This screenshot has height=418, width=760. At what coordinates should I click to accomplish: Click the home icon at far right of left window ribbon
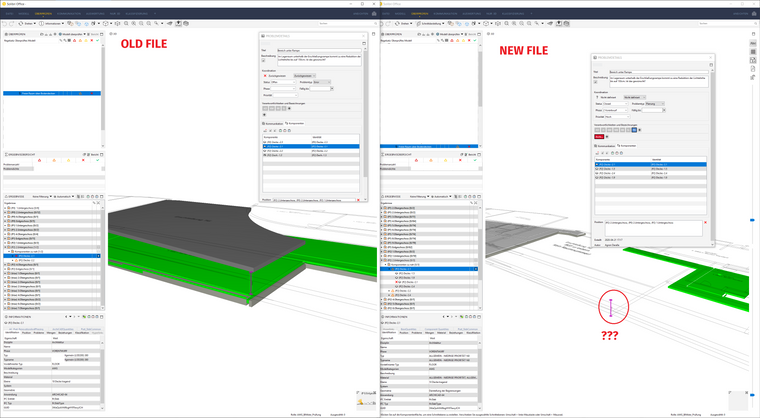pos(374,14)
